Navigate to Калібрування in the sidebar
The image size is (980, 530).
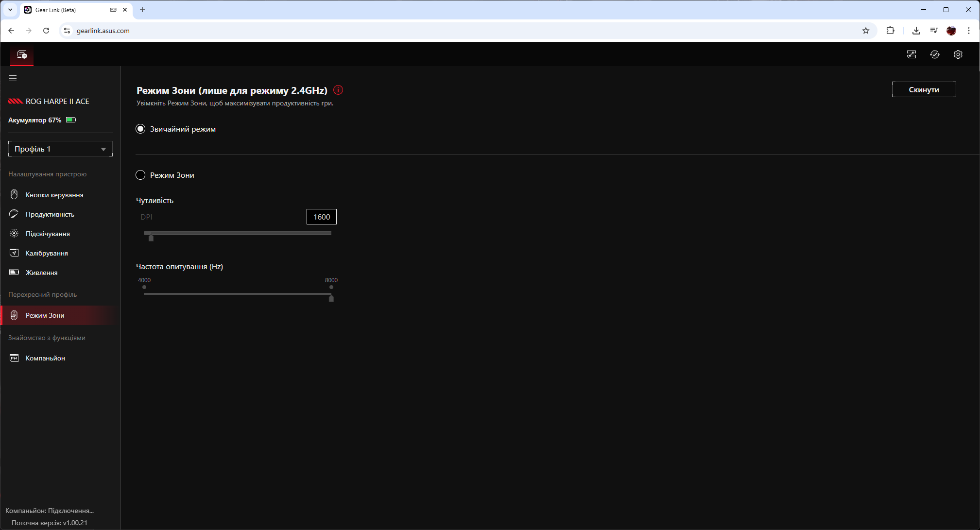[x=47, y=253]
